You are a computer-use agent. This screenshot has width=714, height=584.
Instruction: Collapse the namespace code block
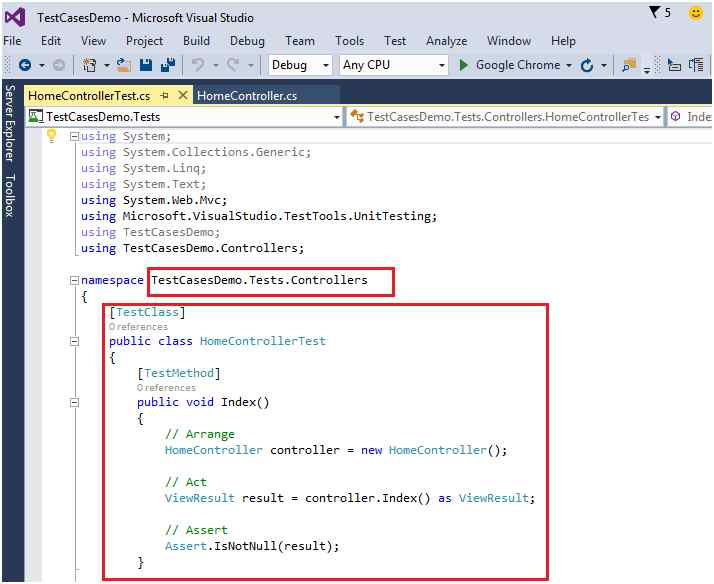click(x=73, y=280)
